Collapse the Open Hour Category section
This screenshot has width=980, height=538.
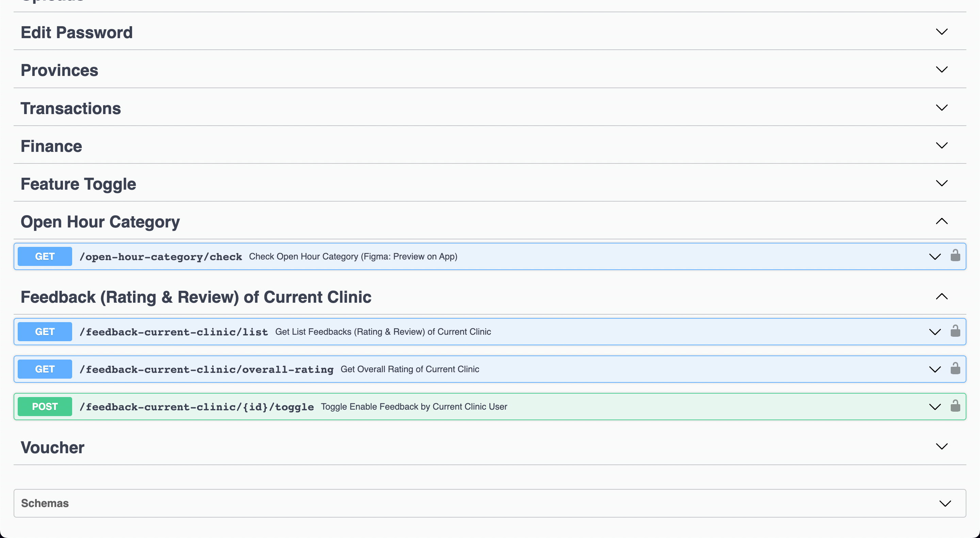942,221
